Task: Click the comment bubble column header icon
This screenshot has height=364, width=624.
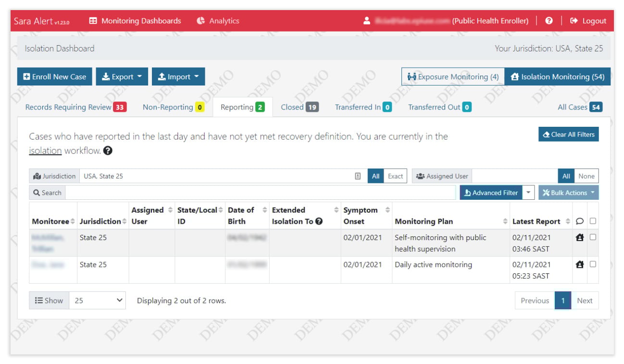Action: 580,221
